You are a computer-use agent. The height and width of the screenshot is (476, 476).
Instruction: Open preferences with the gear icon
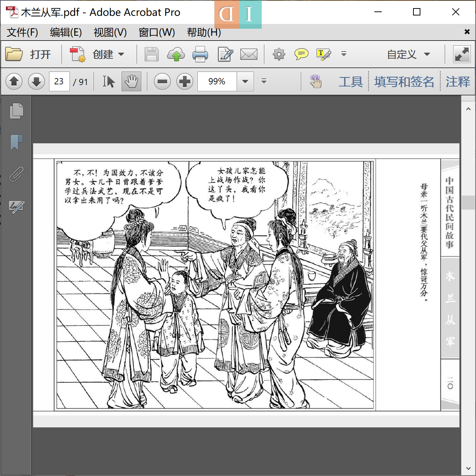pyautogui.click(x=279, y=54)
